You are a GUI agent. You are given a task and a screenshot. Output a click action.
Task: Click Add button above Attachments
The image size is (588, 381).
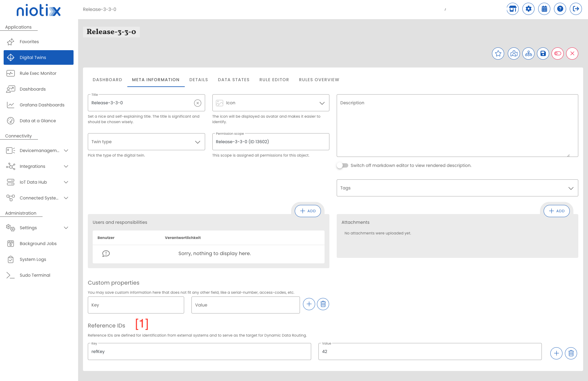(x=556, y=211)
